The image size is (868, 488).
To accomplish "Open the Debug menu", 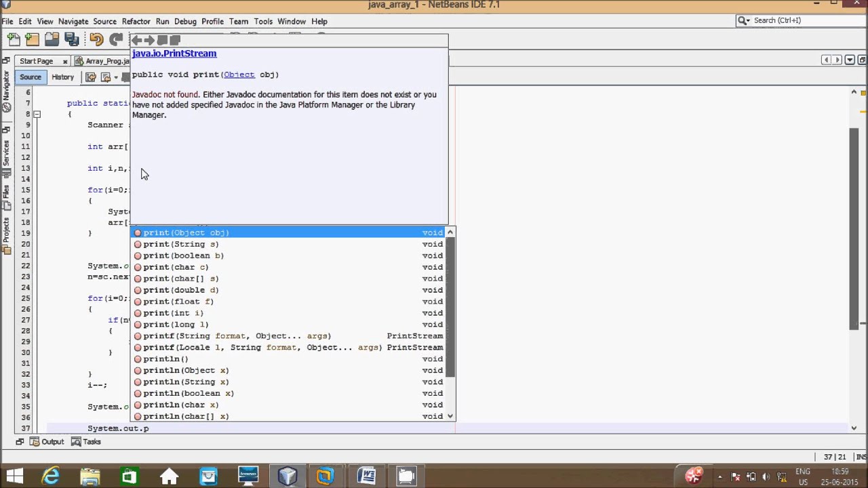I will click(185, 21).
